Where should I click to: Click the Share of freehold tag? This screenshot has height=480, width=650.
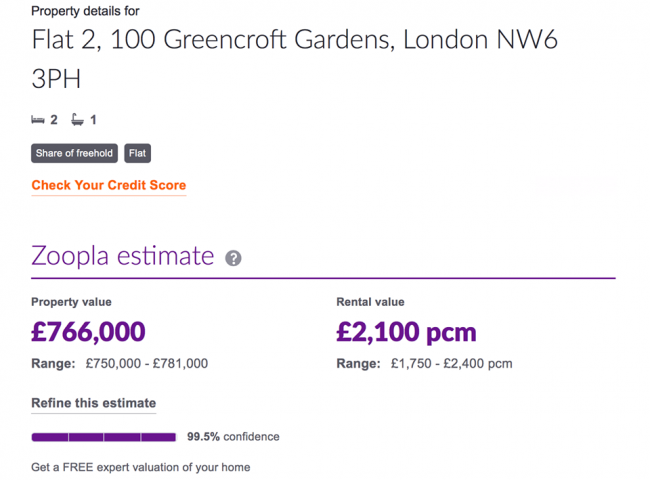pos(74,153)
